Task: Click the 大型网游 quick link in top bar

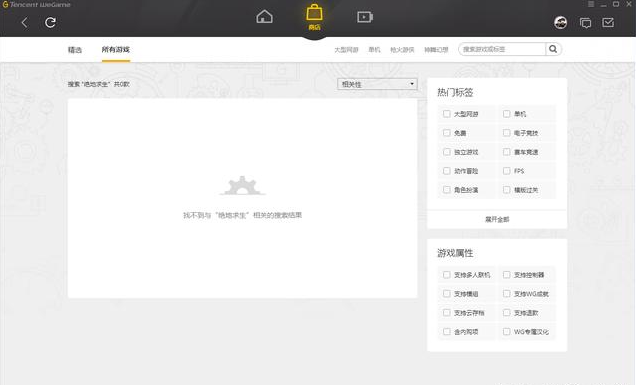Action: click(x=346, y=49)
